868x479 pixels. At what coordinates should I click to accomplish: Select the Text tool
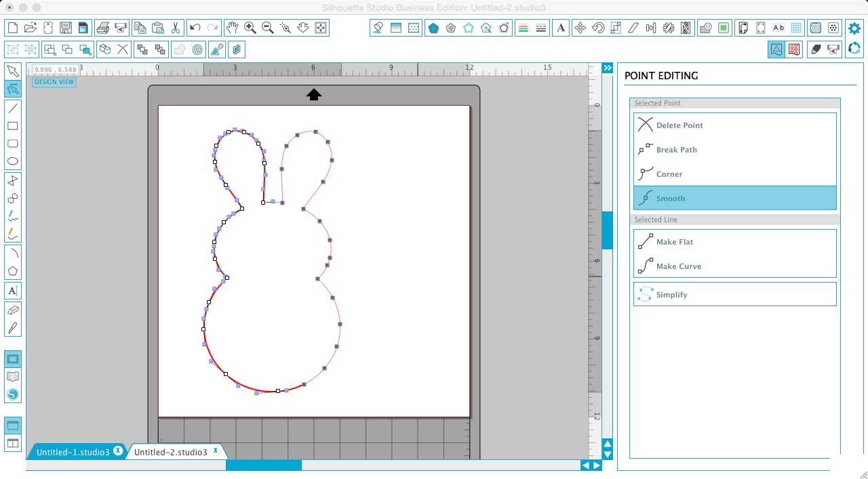[12, 290]
